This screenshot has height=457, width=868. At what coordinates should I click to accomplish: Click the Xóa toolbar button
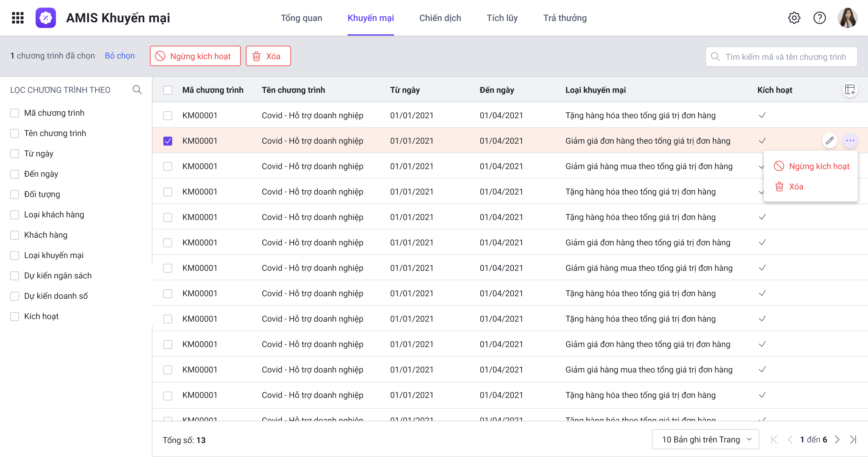(x=268, y=56)
